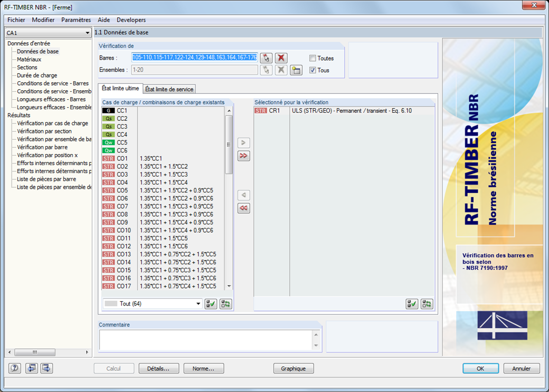Select load case CC2 in the list
This screenshot has width=549, height=392.
click(x=163, y=119)
